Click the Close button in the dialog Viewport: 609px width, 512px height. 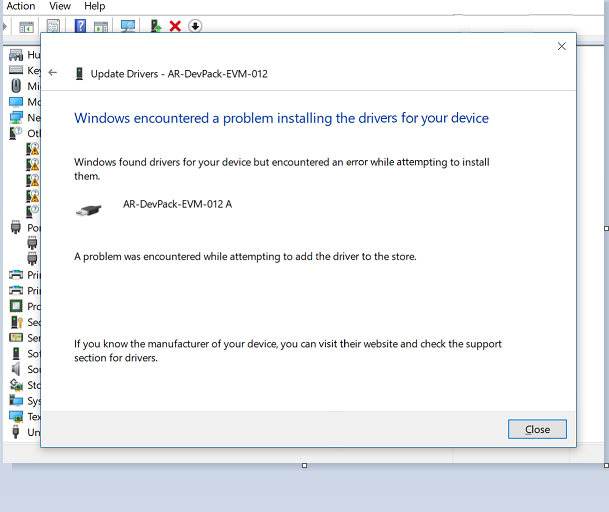537,429
